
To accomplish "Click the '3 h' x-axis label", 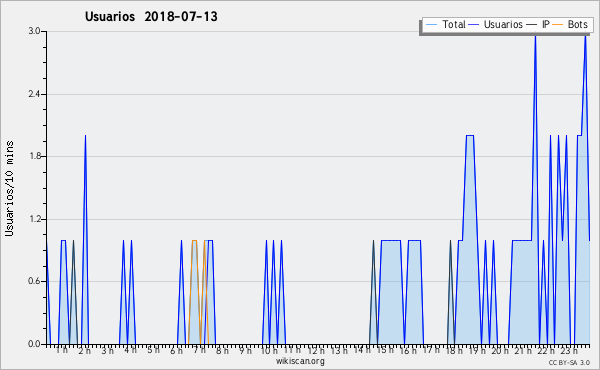I will coord(108,350).
